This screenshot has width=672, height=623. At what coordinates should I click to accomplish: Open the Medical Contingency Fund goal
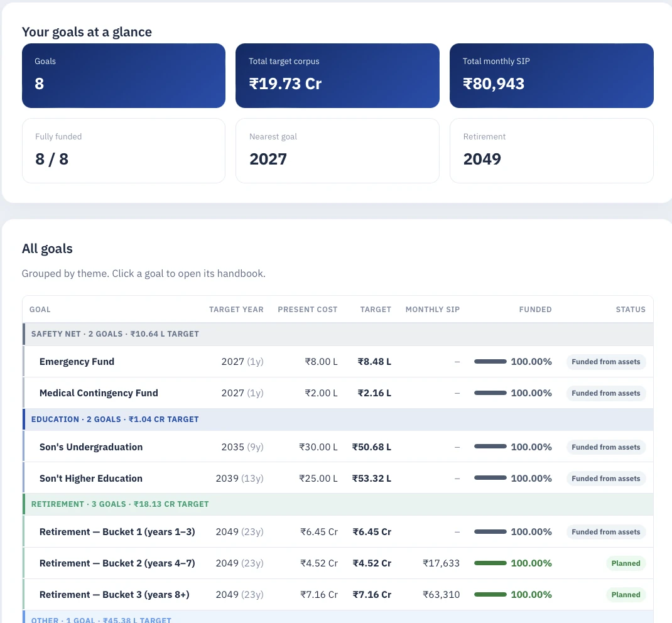pos(338,393)
